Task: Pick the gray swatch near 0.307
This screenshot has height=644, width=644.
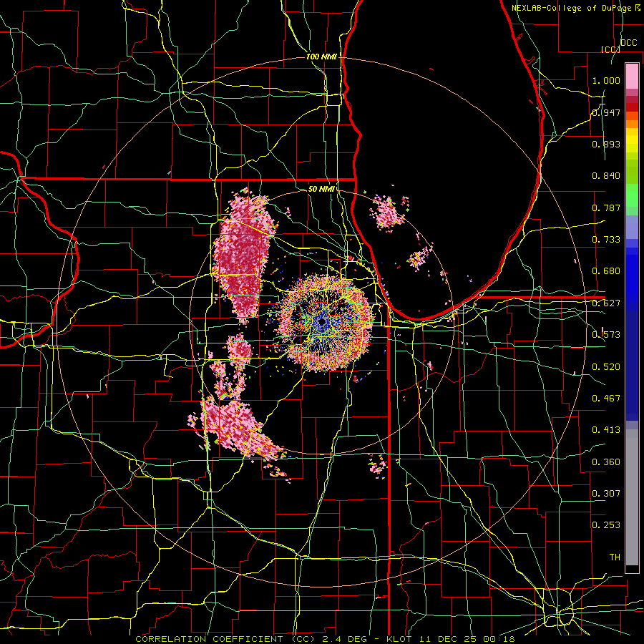Action: (632, 497)
